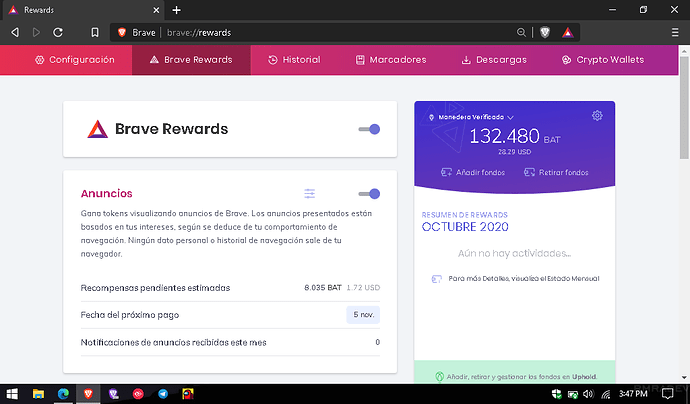Open the Among Us taskbar icon
Image resolution: width=690 pixels, height=404 pixels.
click(x=188, y=393)
